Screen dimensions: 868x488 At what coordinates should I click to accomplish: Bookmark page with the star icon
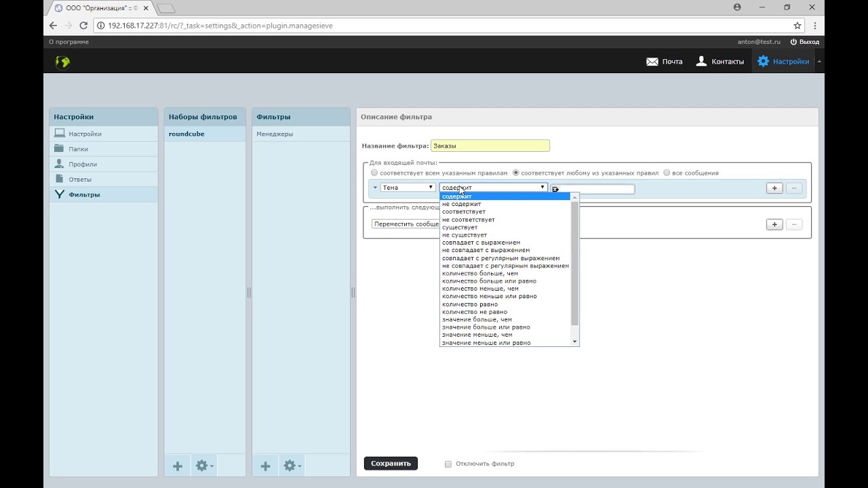tap(797, 26)
